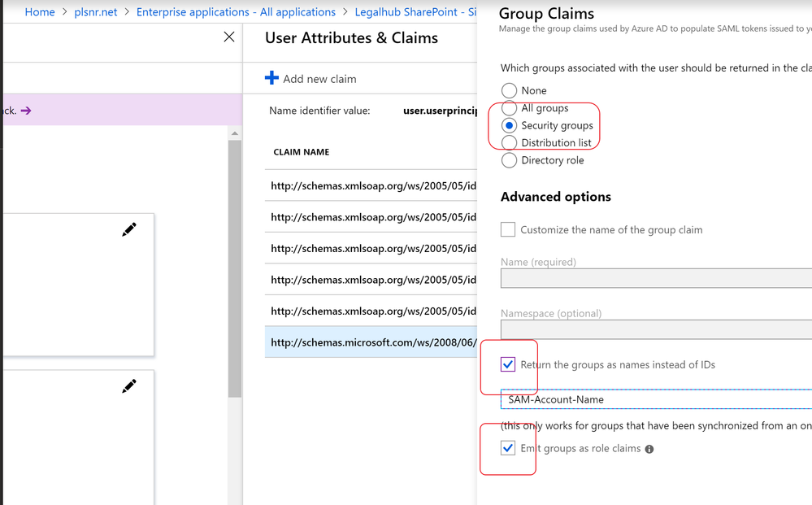Click the lower pencil edit icon

[128, 386]
